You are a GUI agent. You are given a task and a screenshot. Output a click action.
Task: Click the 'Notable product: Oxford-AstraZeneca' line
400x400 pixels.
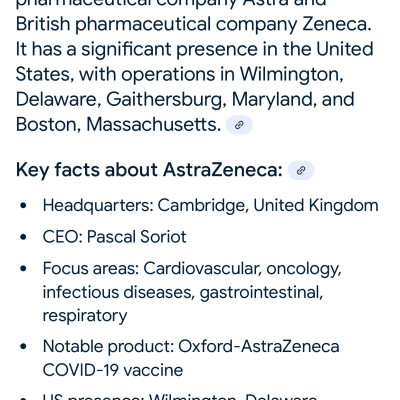191,346
